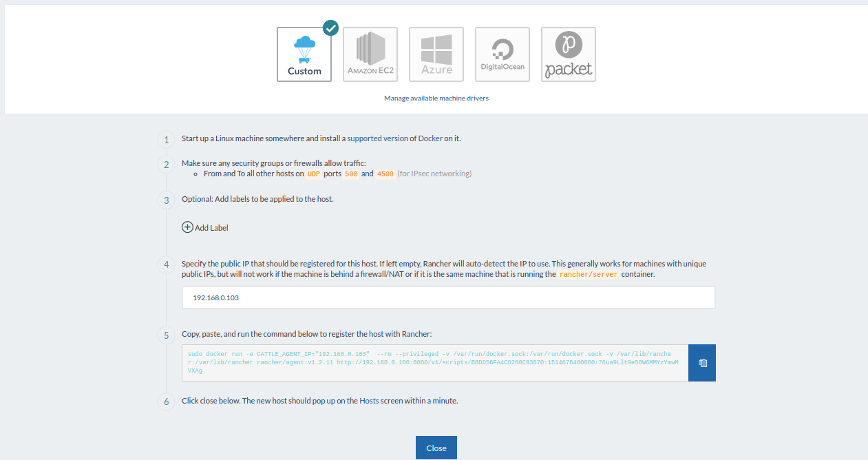Choose the Amazon EC2 driver
Viewport: 868px width, 460px height.
pyautogui.click(x=370, y=54)
